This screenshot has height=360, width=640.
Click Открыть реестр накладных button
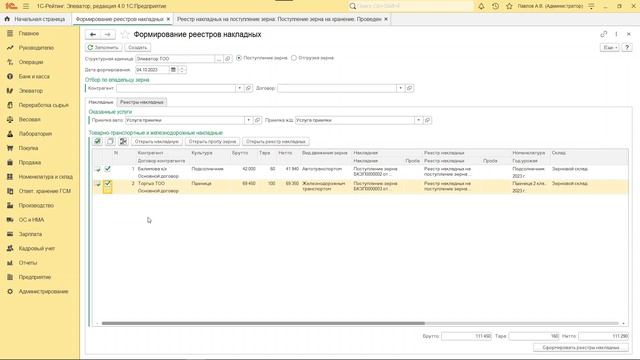tap(276, 142)
